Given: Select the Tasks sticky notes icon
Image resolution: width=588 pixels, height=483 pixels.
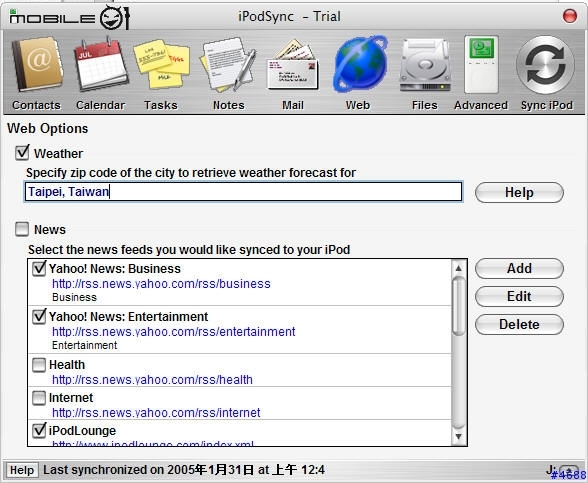Looking at the screenshot, I should point(161,64).
